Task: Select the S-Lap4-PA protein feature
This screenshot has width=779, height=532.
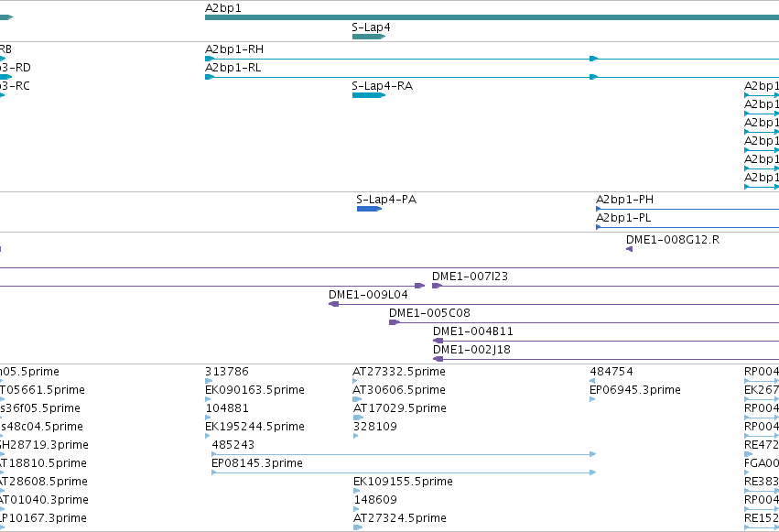Action: point(369,209)
